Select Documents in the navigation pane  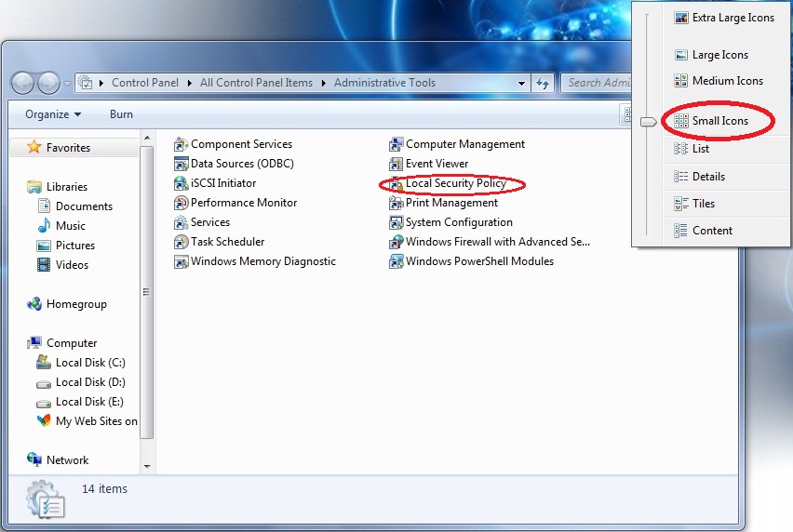(x=74, y=206)
